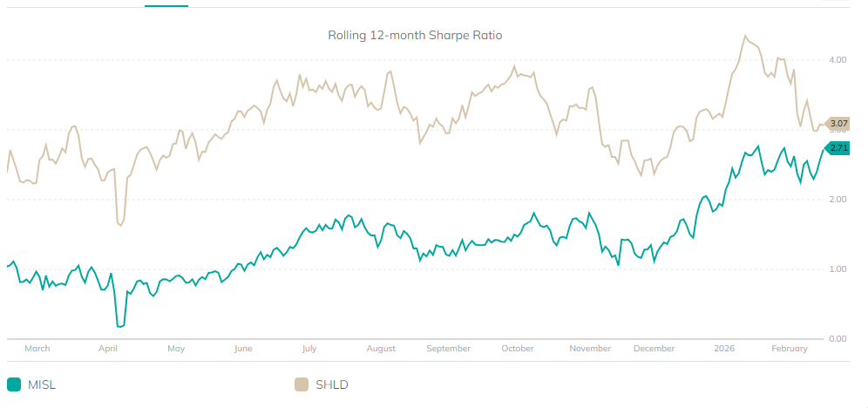Select the September axis label
868x408 pixels.
pos(448,349)
